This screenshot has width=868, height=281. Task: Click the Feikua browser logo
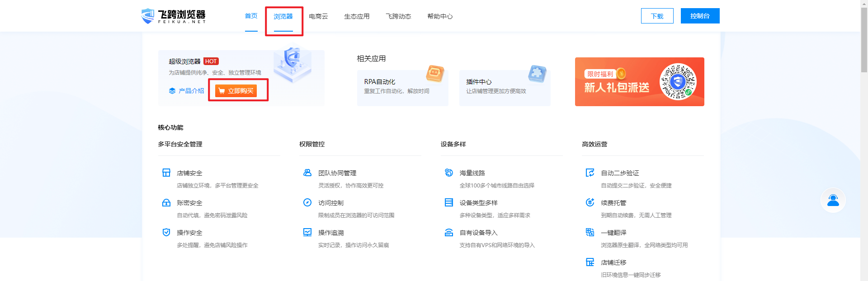click(174, 16)
